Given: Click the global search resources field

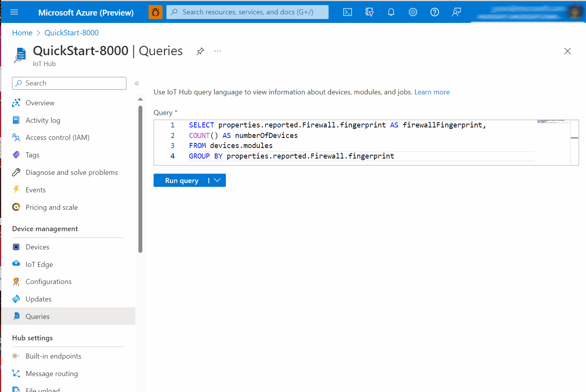Looking at the screenshot, I should pos(247,12).
